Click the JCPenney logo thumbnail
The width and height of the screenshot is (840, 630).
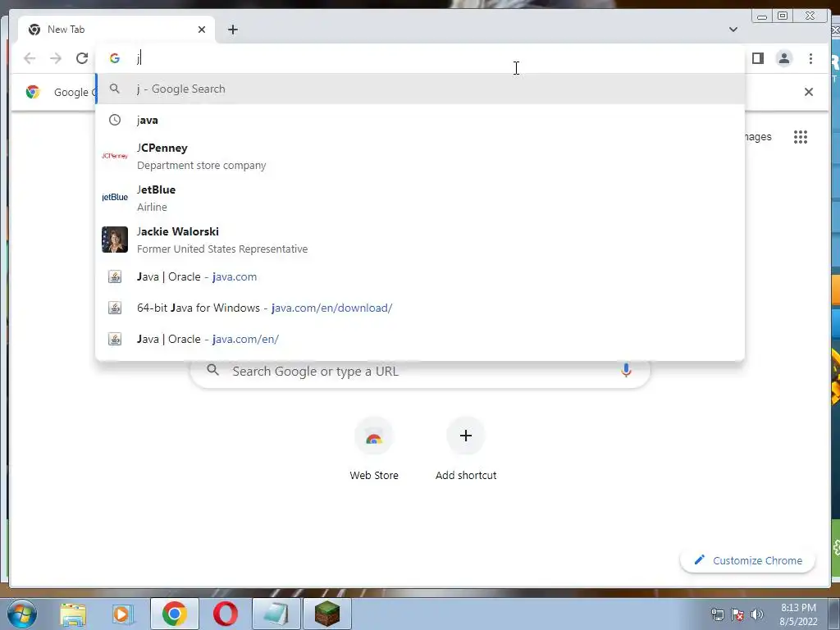tap(115, 156)
